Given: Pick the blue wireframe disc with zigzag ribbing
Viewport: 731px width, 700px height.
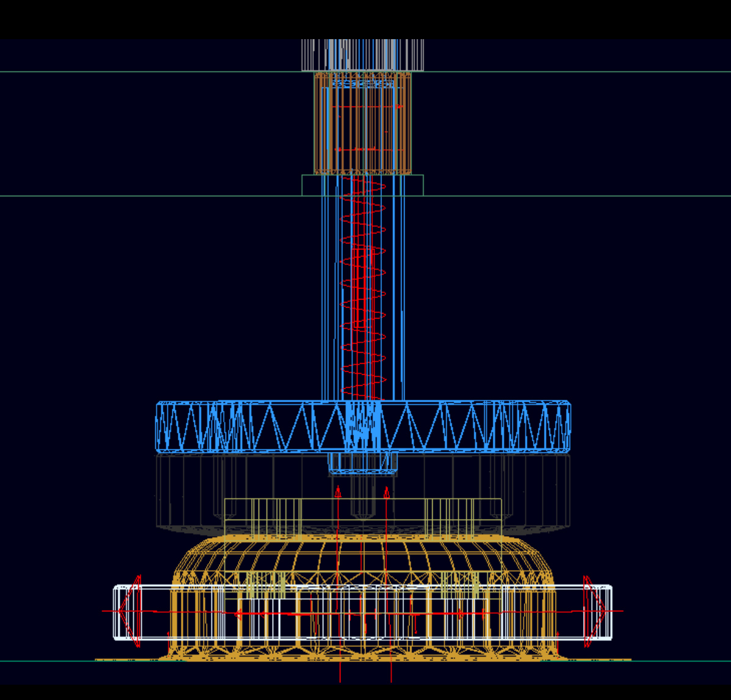Looking at the screenshot, I should (x=362, y=426).
